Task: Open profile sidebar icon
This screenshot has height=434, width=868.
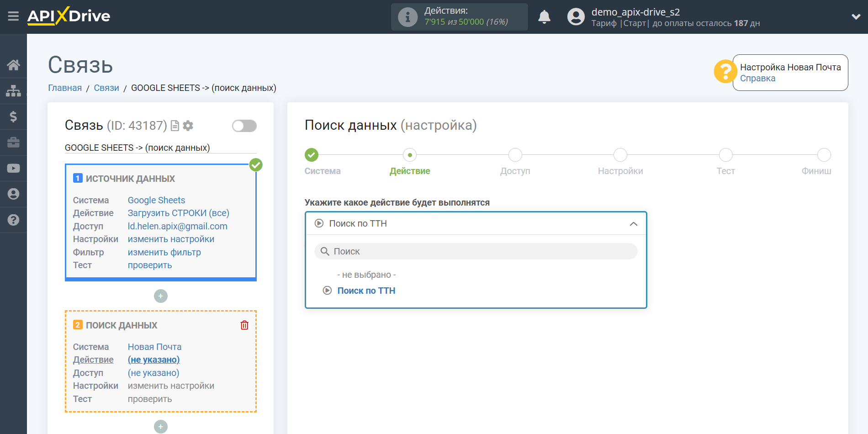Action: tap(13, 194)
